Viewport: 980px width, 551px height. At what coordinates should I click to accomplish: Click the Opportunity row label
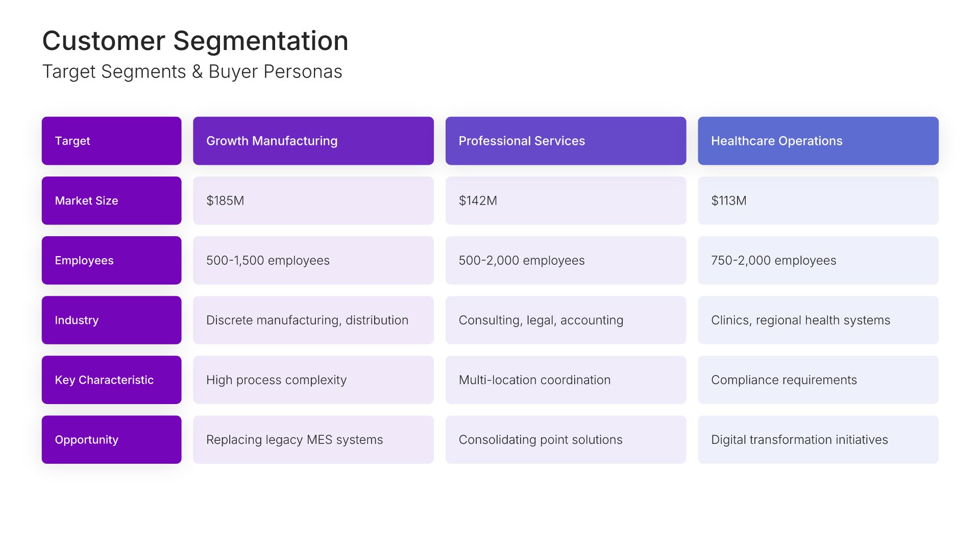point(111,439)
